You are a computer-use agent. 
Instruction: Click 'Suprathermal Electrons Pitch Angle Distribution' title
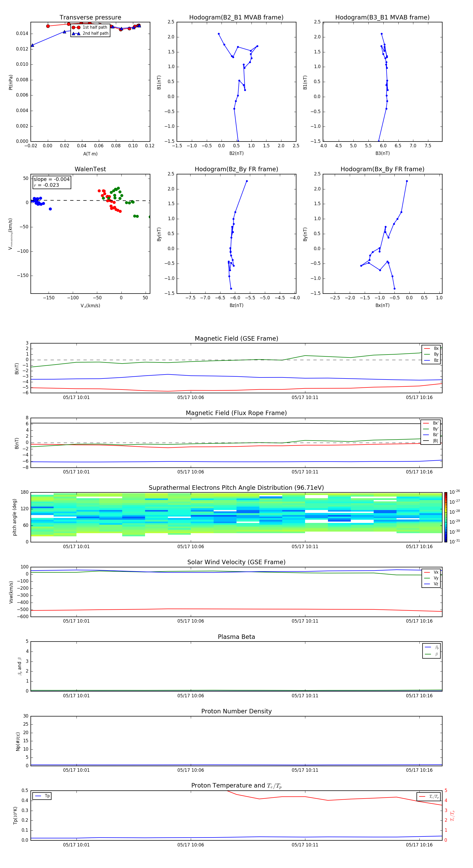236,488
